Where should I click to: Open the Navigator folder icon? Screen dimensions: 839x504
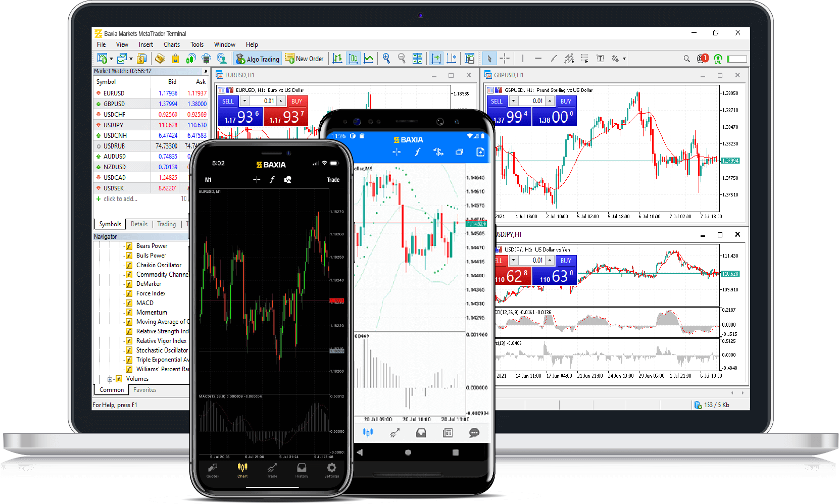point(160,59)
